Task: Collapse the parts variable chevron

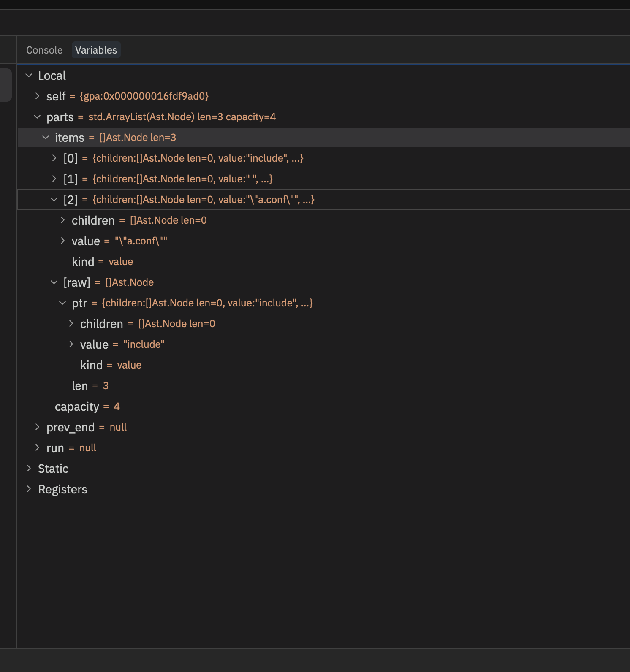Action: (x=37, y=117)
